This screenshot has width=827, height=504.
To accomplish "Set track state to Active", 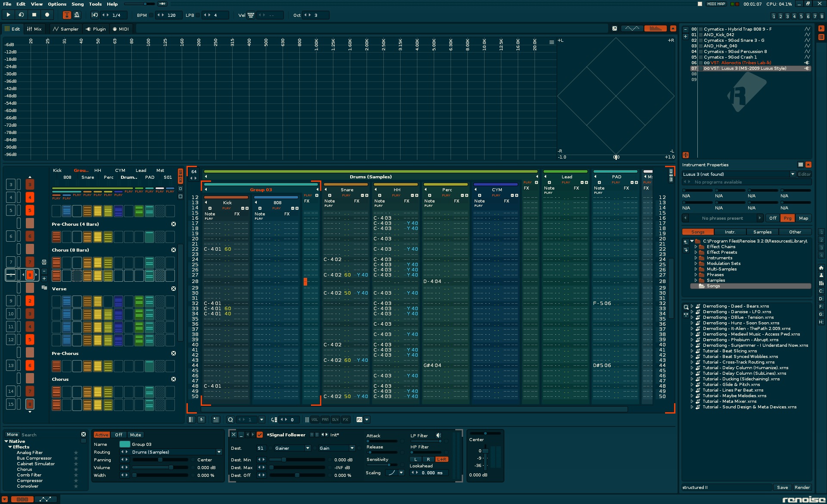I will pyautogui.click(x=102, y=435).
